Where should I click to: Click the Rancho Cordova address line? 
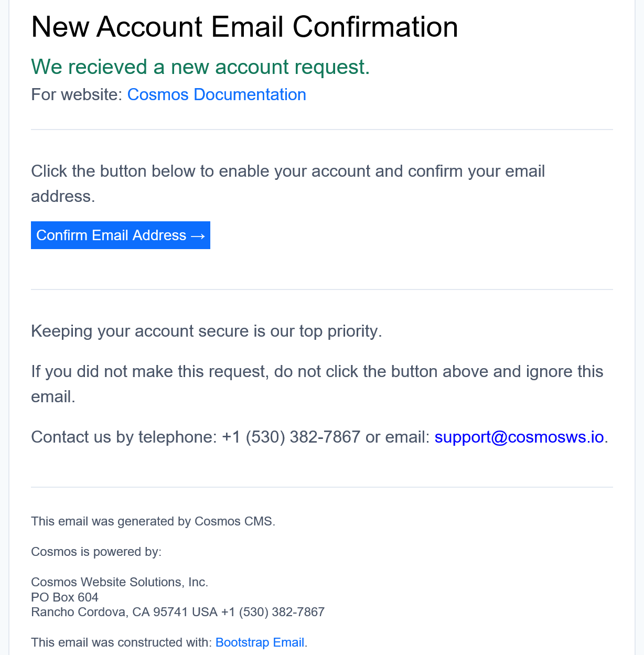[178, 612]
